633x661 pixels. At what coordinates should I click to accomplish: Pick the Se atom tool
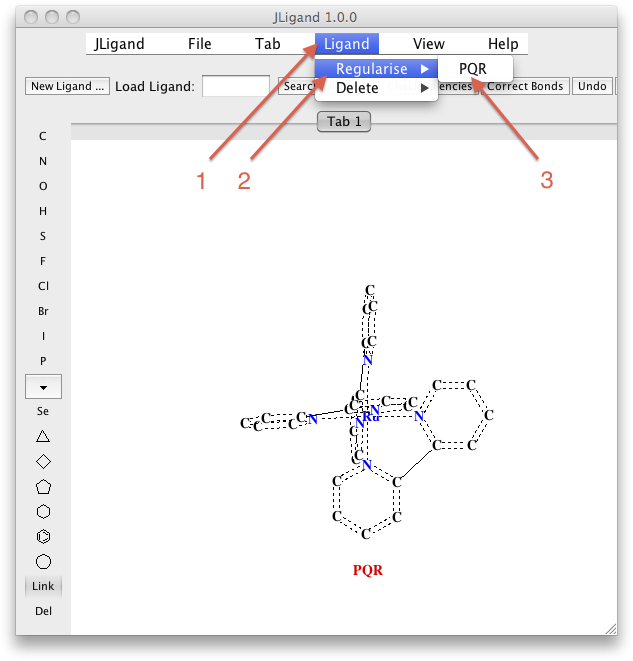(43, 411)
